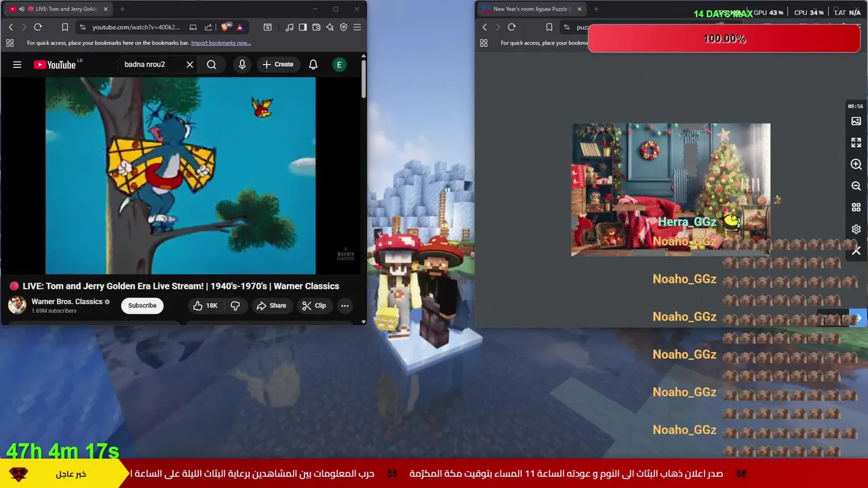868x488 pixels.
Task: Bookmark the puzzle page
Action: pos(549,27)
